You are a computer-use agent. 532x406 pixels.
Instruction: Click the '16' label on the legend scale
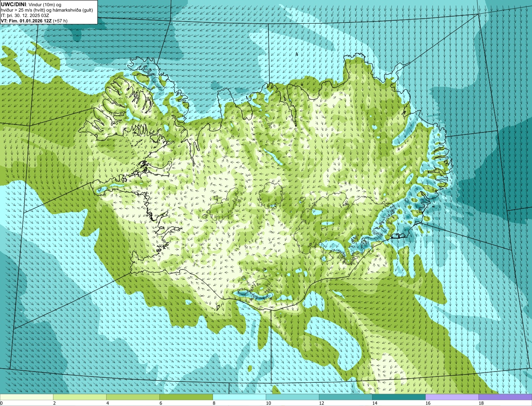[428, 403]
